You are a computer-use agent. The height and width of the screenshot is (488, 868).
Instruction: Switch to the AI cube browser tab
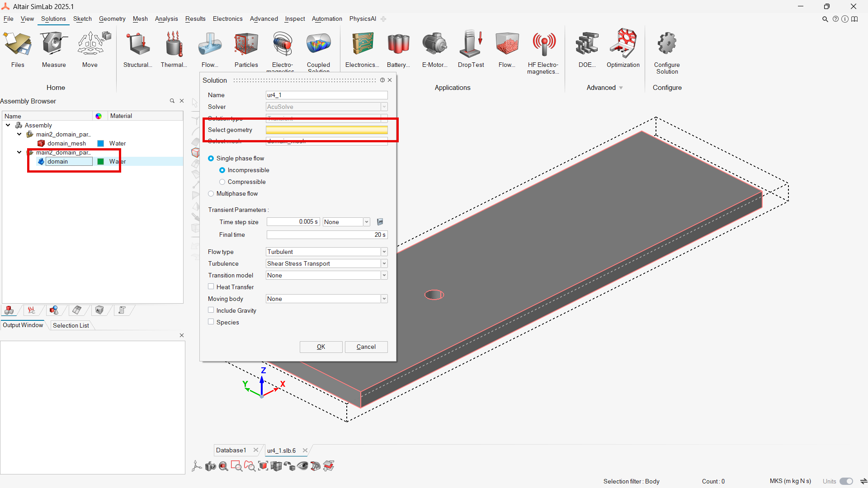tap(99, 310)
